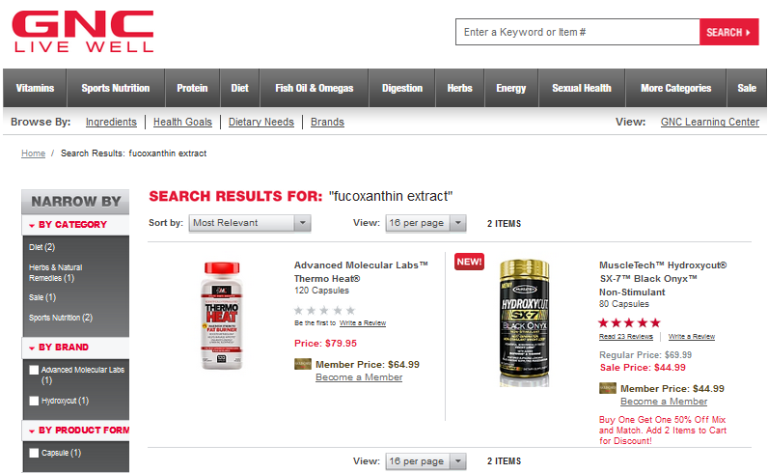The height and width of the screenshot is (473, 768).
Task: Click the keyword or item number search field
Action: pos(577,32)
